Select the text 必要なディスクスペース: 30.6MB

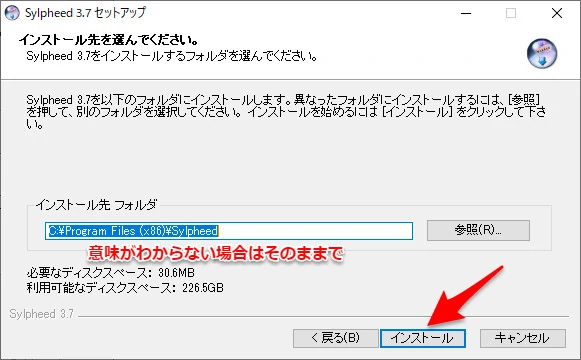111,273
